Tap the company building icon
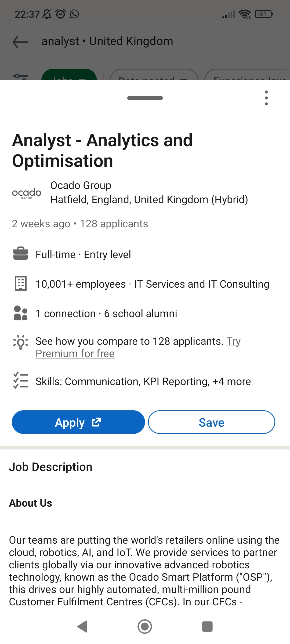 pyautogui.click(x=21, y=283)
